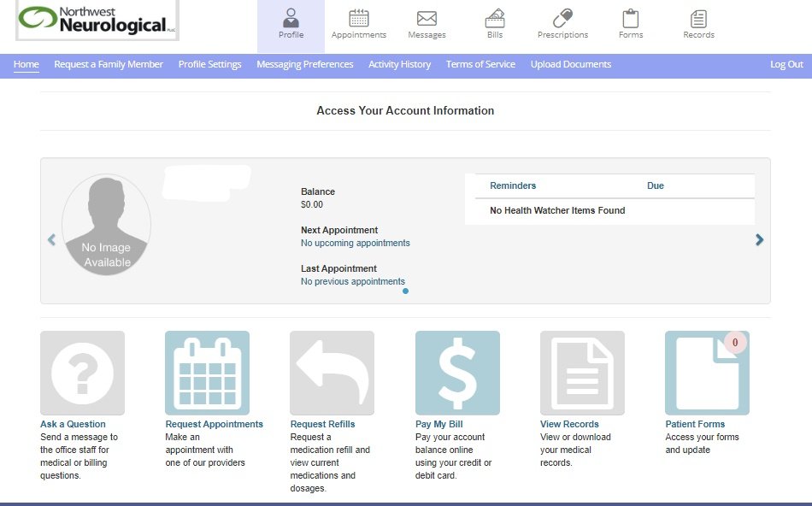The image size is (812, 506).
Task: Click the No upcoming appointments link
Action: coord(355,243)
